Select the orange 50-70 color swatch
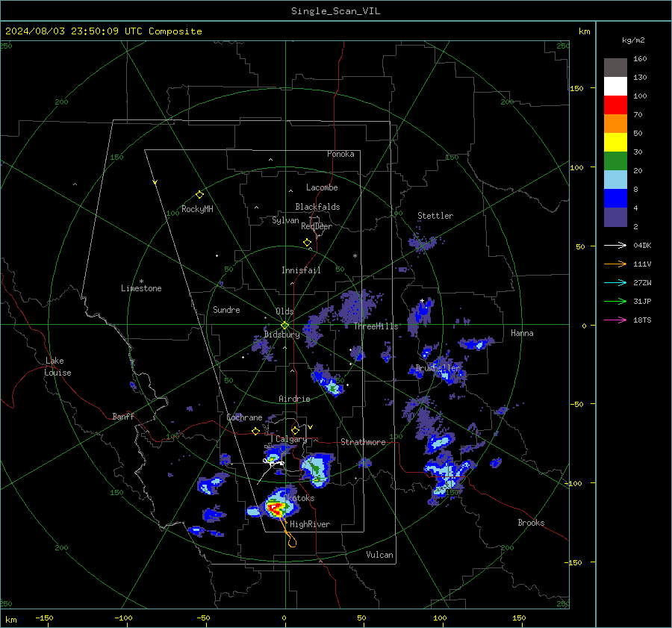Image resolution: width=672 pixels, height=628 pixels. click(615, 124)
